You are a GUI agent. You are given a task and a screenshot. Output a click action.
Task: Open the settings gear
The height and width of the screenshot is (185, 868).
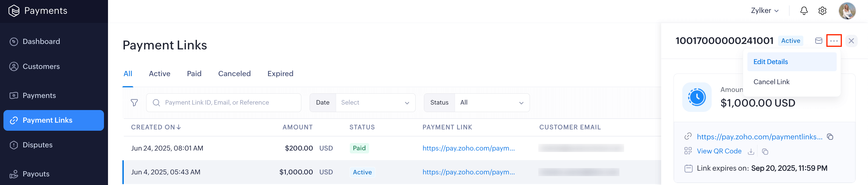[x=822, y=11]
